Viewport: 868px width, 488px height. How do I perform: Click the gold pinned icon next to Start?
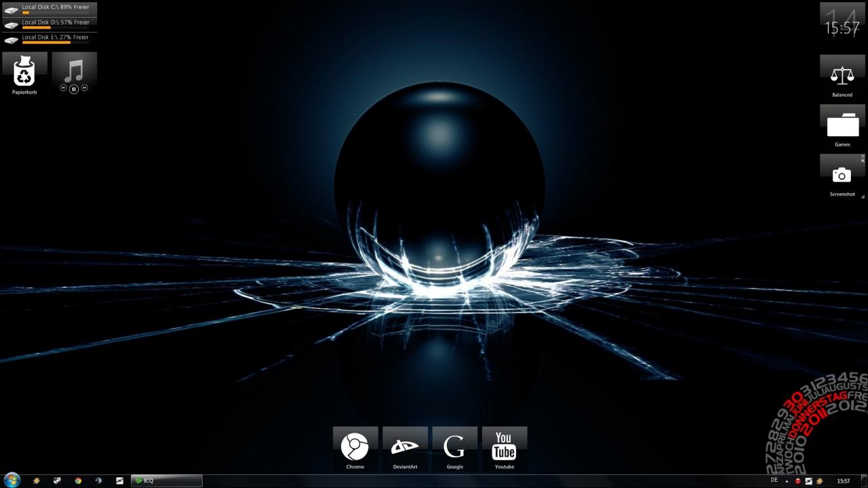coord(37,481)
